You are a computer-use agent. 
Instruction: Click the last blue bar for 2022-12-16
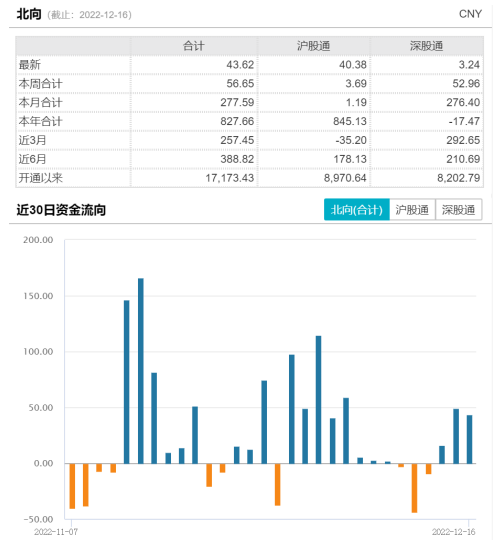pyautogui.click(x=469, y=439)
